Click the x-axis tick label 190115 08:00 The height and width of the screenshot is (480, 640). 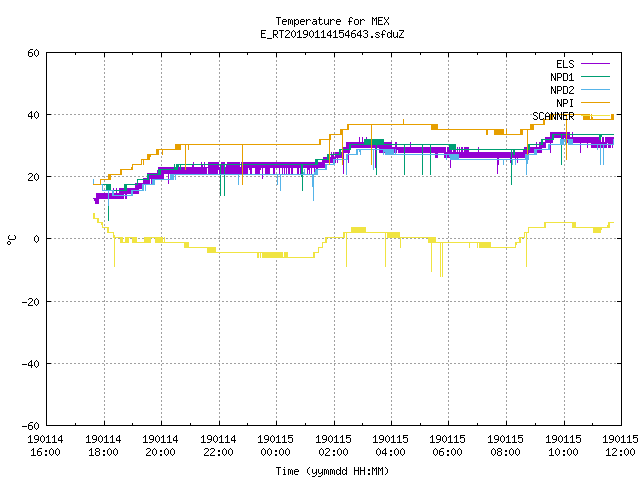506,446
